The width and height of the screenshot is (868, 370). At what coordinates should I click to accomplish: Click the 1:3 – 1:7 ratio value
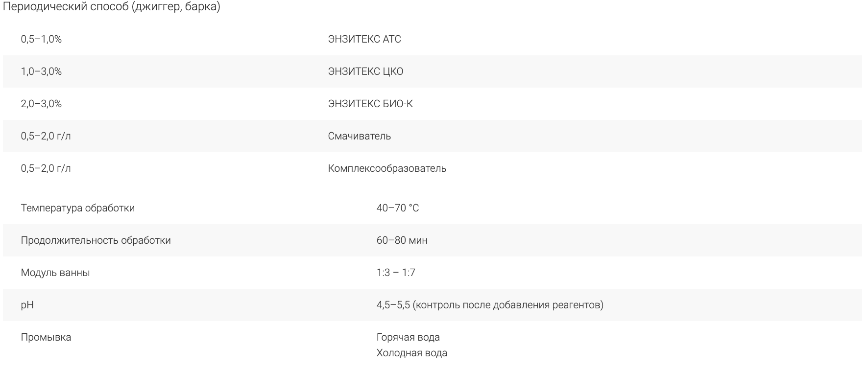396,273
